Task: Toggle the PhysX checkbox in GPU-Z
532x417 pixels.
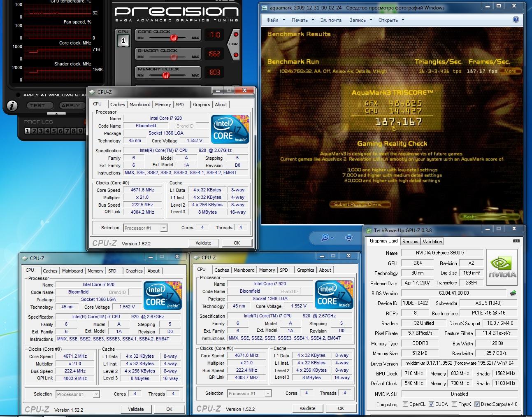Action: click(454, 404)
